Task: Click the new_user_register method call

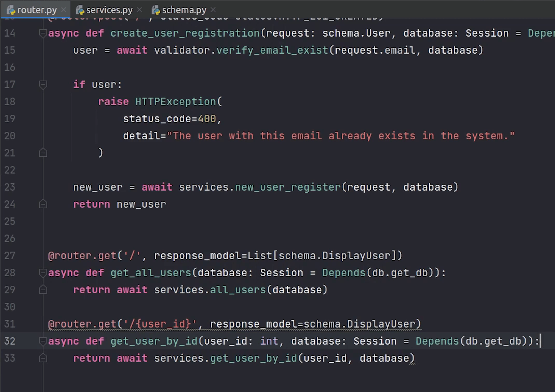Action: point(288,187)
